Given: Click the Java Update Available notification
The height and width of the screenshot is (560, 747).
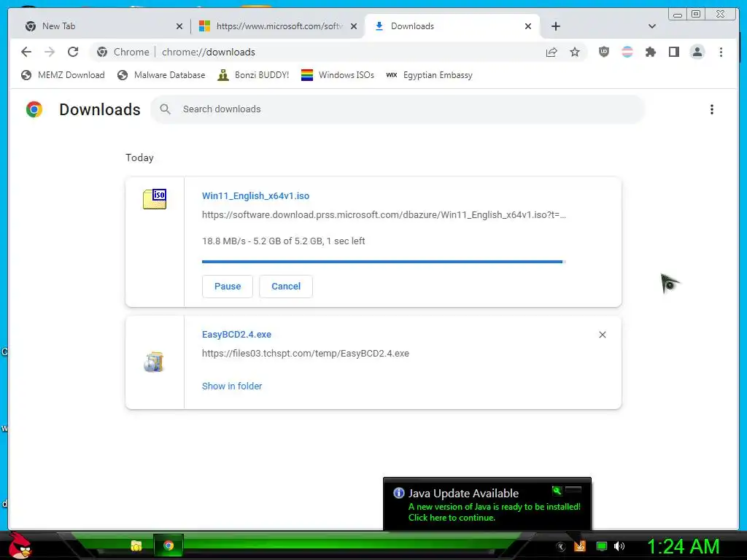Looking at the screenshot, I should click(487, 505).
